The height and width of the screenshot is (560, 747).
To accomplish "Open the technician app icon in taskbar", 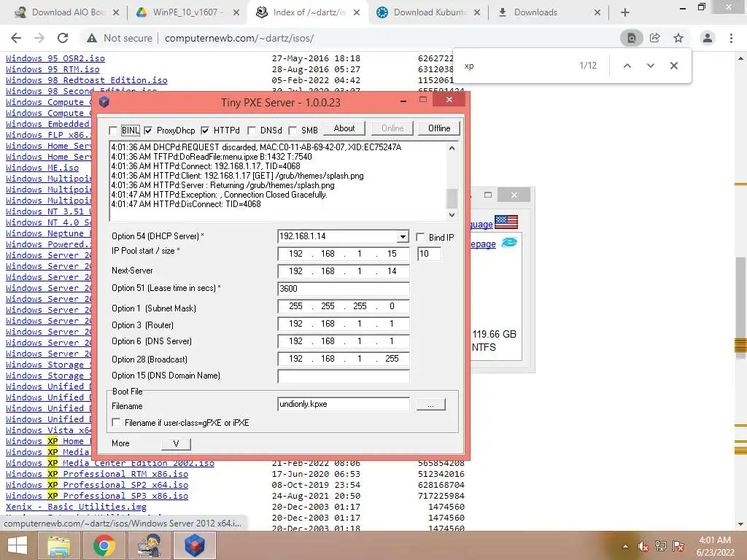I will [149, 545].
